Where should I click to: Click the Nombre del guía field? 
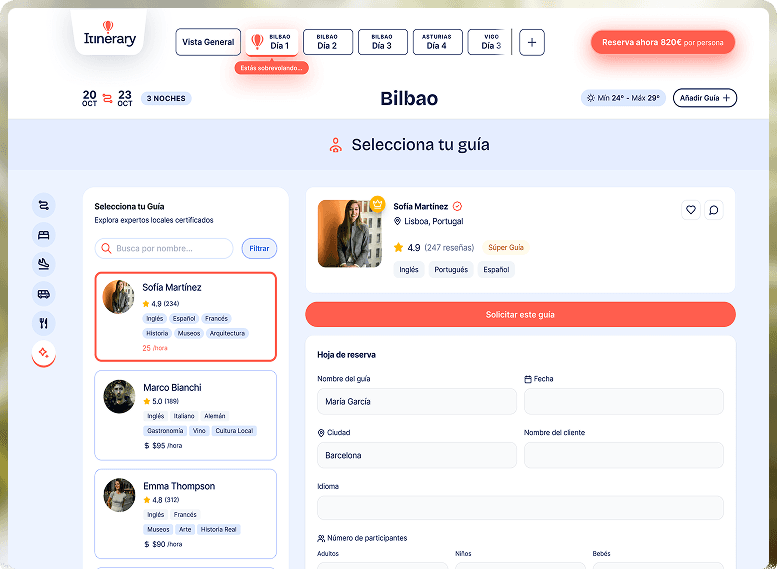pos(417,402)
